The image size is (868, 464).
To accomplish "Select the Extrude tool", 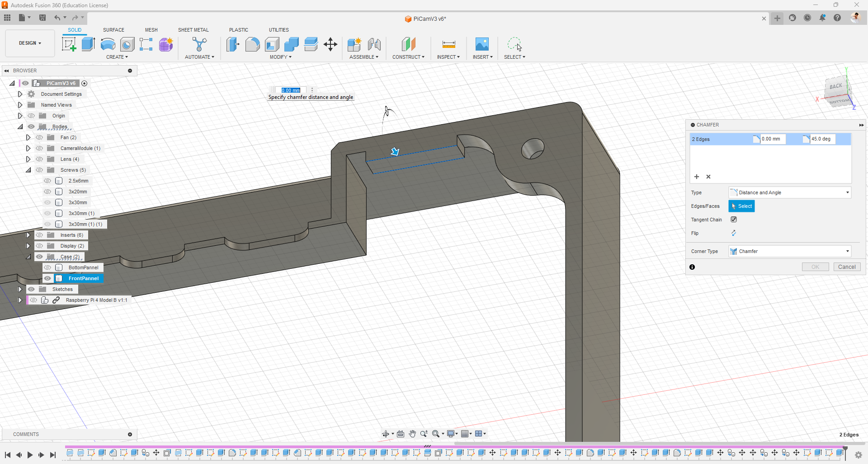I will point(88,44).
